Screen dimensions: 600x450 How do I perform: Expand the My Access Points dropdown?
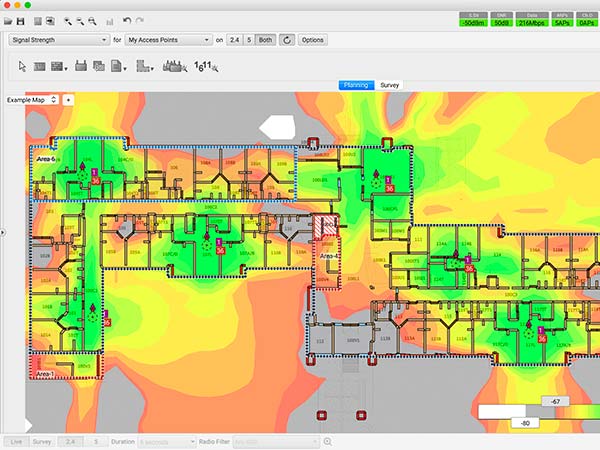pos(167,40)
